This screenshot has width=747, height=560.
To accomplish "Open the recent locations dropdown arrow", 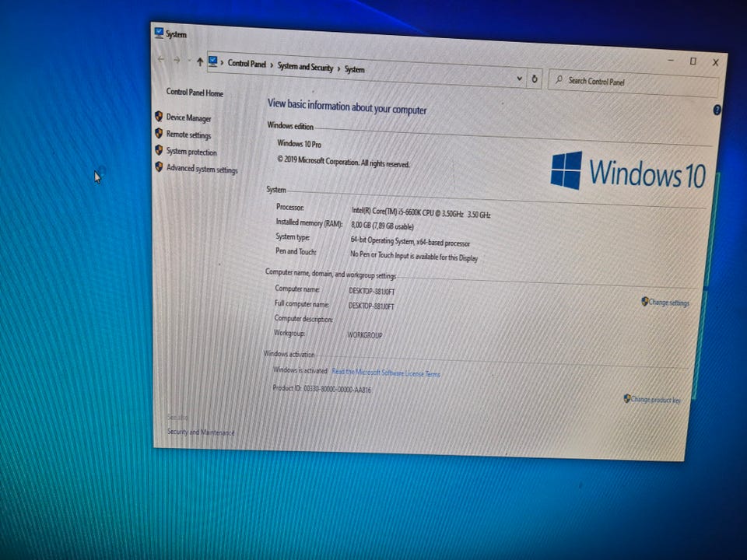I will pos(189,61).
